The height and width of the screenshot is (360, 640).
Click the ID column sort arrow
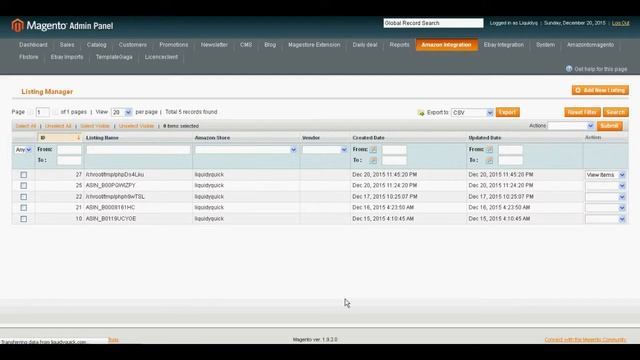(x=78, y=138)
